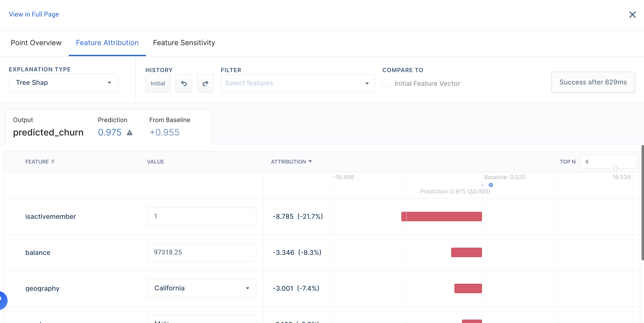Sort by the Feature column arrows
644x323 pixels.
point(53,162)
